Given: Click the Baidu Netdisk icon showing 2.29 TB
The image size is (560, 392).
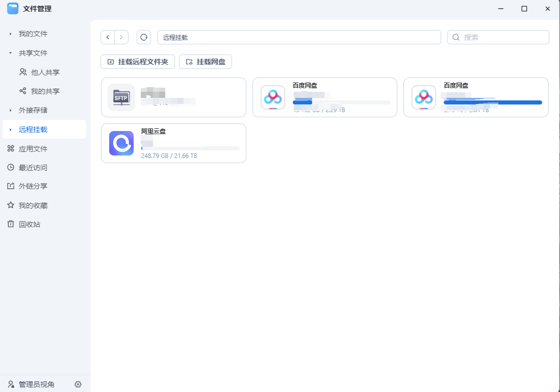Looking at the screenshot, I should point(273,97).
